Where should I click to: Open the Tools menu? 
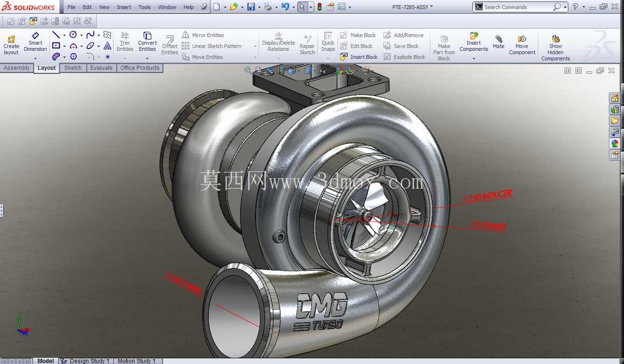[145, 7]
